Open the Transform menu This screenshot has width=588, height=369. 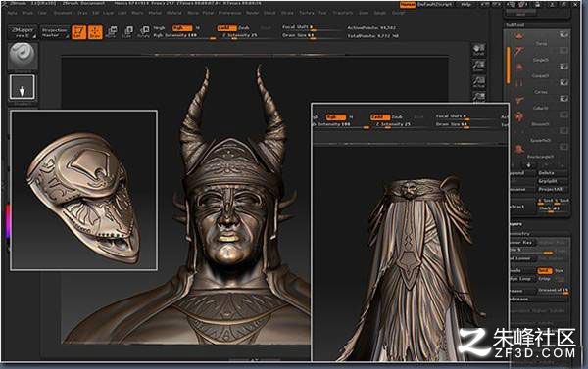[343, 13]
